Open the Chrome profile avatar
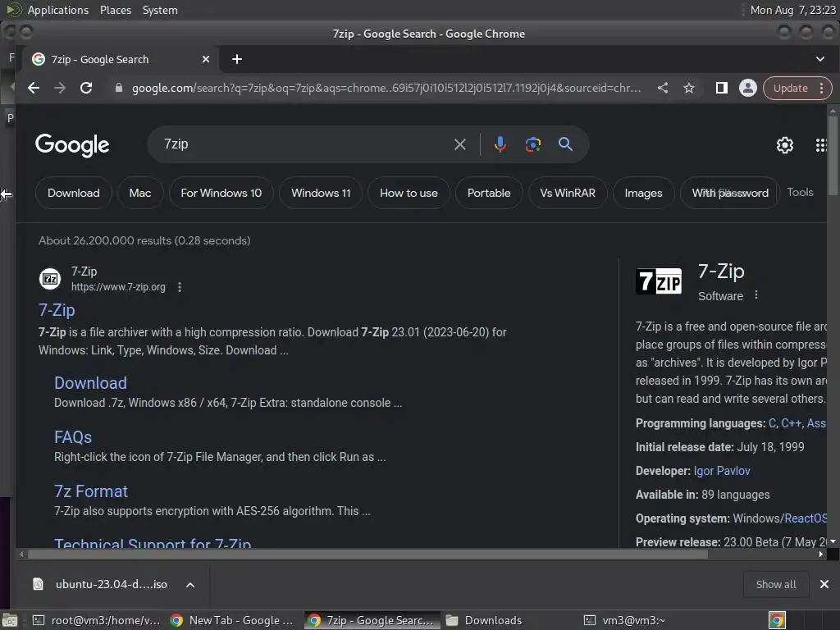The image size is (840, 630). click(748, 88)
